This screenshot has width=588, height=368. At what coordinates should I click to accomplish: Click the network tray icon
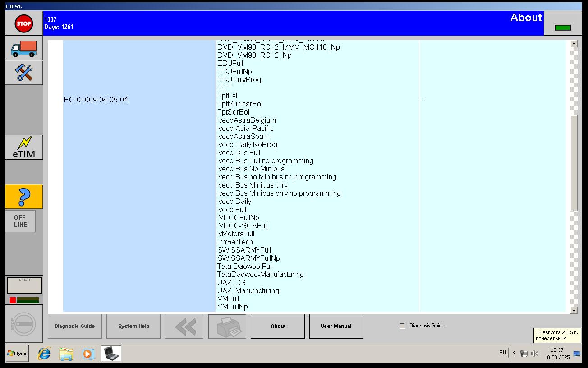(524, 354)
